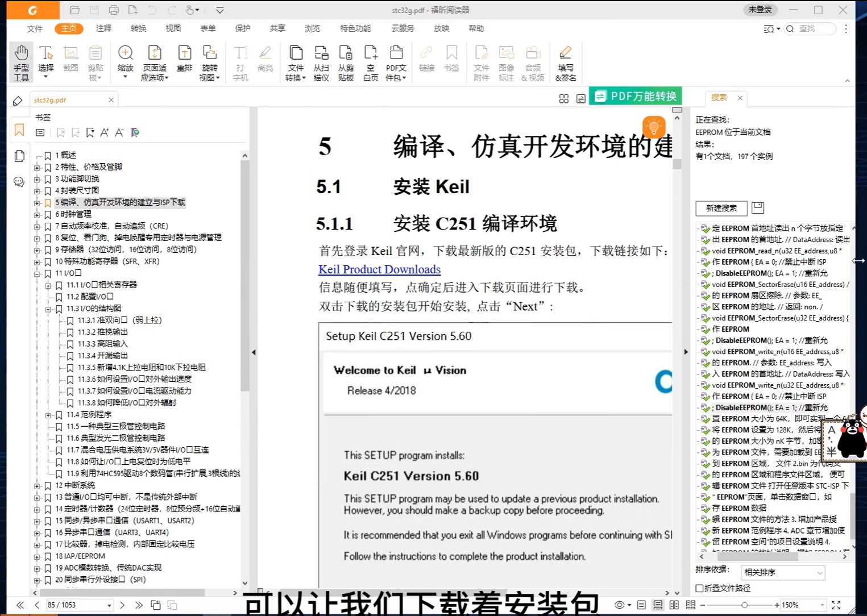867x616 pixels.
Task: Open the PDF文件包 dropdown
Action: 396,78
